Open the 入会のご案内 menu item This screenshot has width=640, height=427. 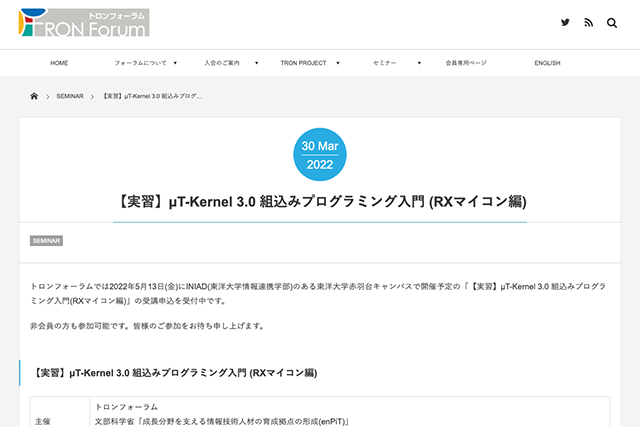222,63
